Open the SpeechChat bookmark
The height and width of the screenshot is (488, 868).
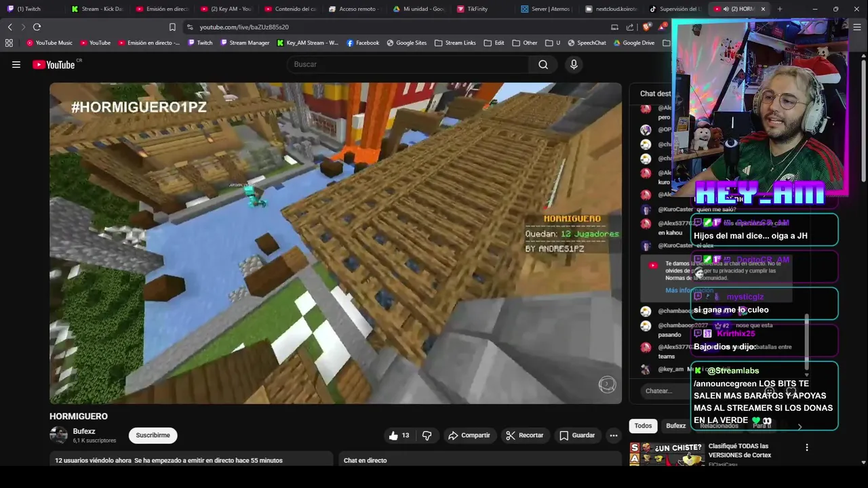587,43
